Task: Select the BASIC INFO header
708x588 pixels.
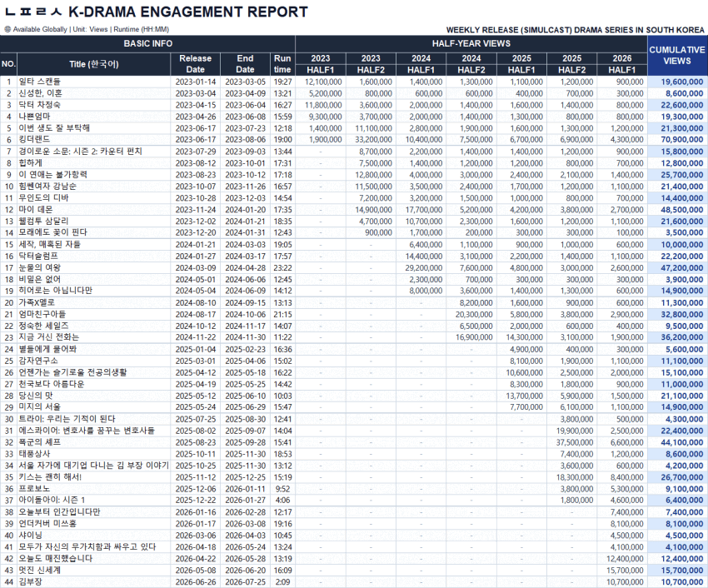Action: pyautogui.click(x=147, y=44)
